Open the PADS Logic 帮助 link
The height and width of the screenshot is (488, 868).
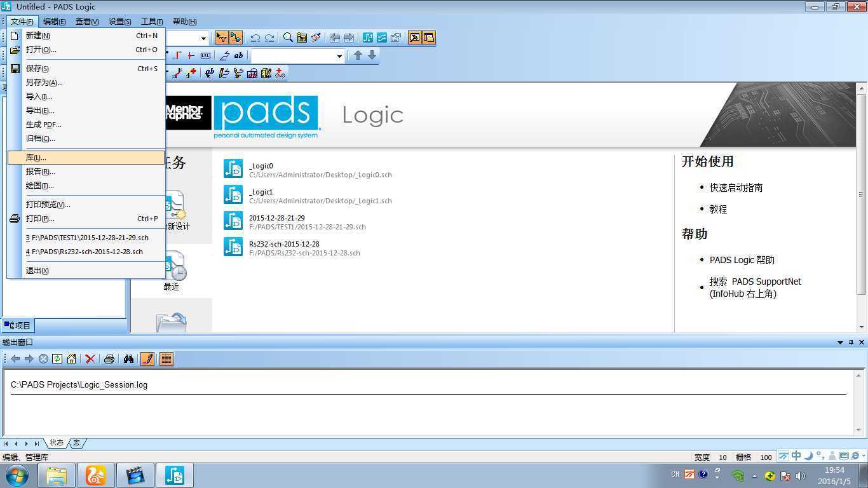point(742,259)
